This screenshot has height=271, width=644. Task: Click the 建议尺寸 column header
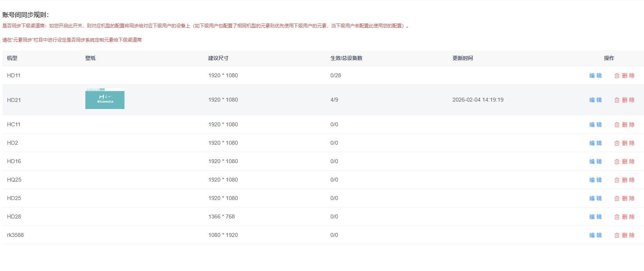tap(218, 58)
